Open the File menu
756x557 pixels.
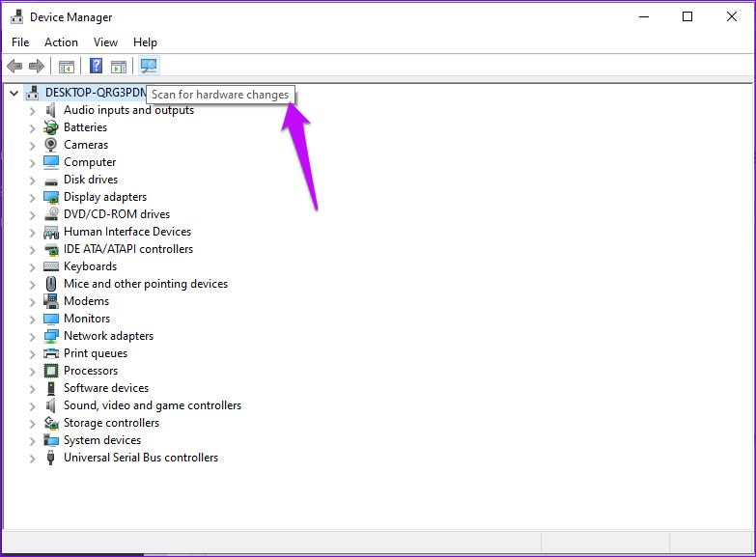tap(20, 42)
